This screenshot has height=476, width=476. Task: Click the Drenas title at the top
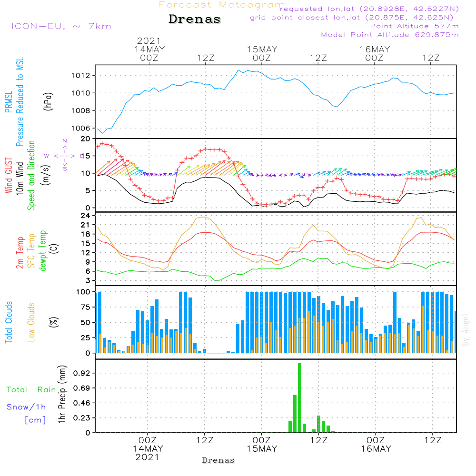(194, 19)
